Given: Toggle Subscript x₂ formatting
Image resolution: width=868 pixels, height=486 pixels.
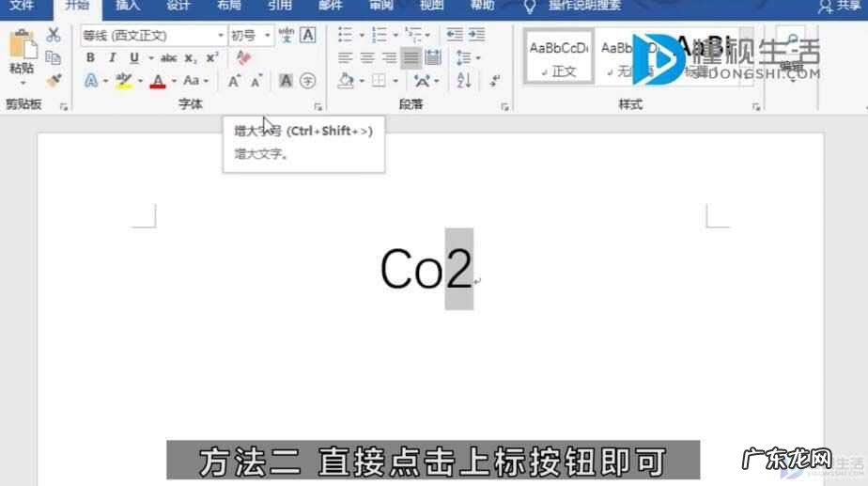Looking at the screenshot, I should coord(191,57).
